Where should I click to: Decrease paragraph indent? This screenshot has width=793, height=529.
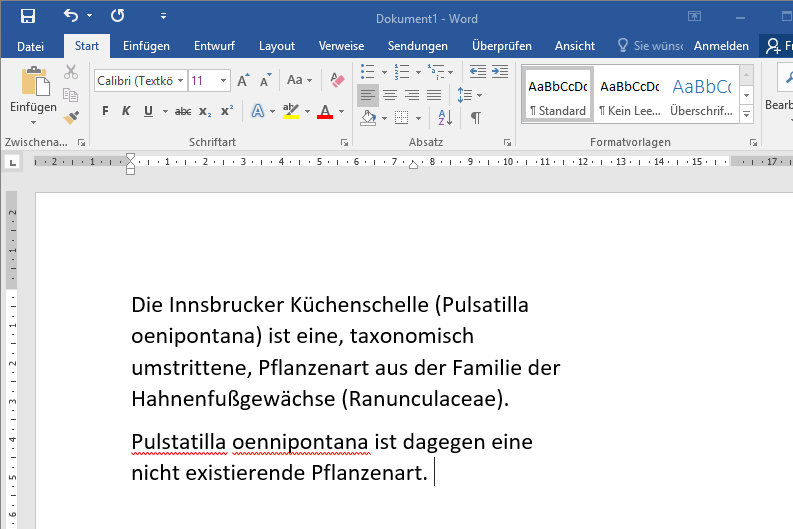click(x=477, y=72)
